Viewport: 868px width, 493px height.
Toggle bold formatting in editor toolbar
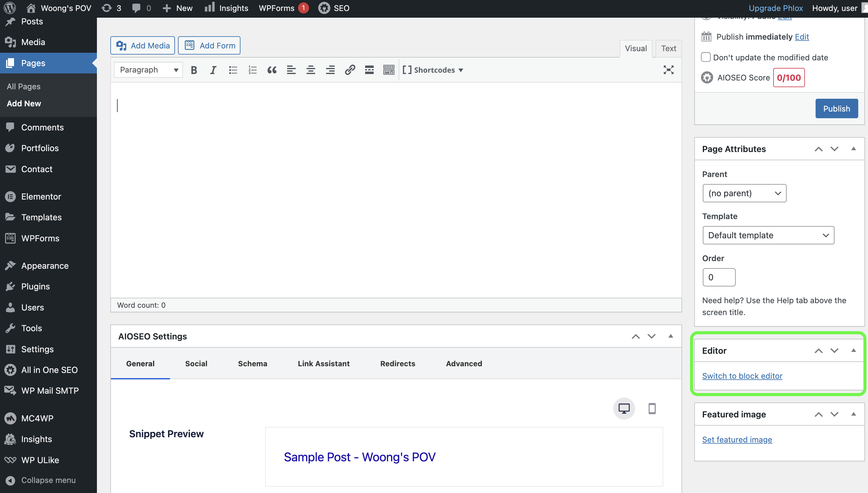coord(194,70)
